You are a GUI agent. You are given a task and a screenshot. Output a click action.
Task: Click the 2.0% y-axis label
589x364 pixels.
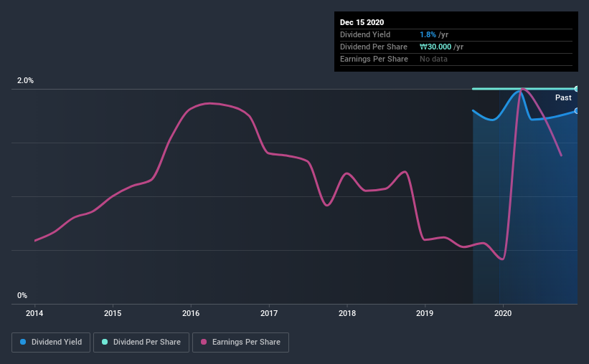pyautogui.click(x=25, y=80)
